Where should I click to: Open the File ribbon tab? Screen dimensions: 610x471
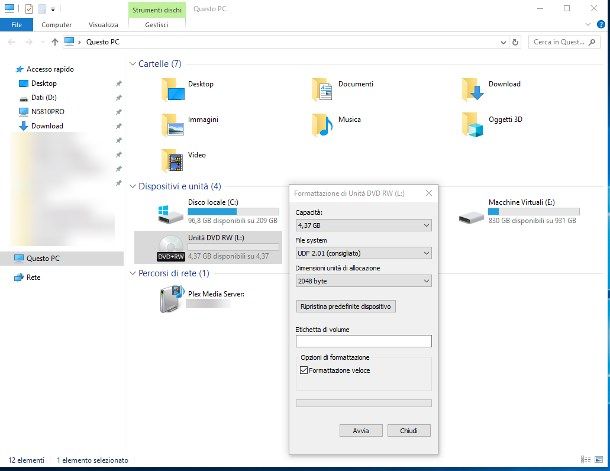click(x=17, y=25)
